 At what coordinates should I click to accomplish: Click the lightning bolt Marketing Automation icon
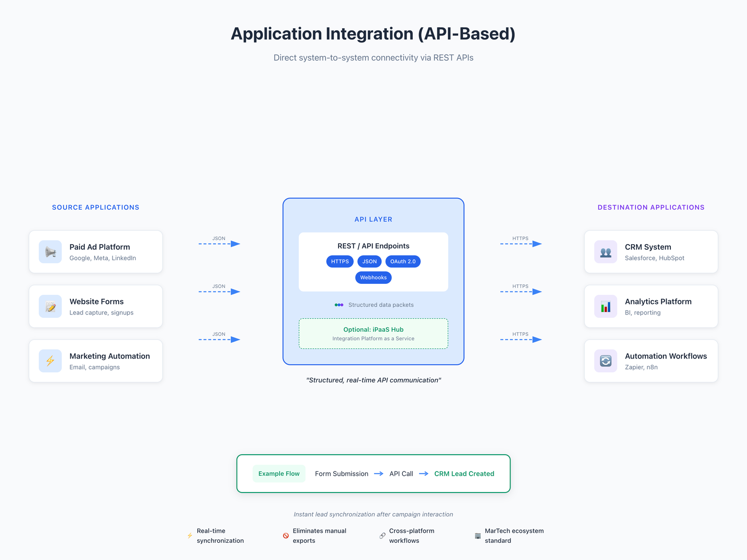(x=50, y=360)
